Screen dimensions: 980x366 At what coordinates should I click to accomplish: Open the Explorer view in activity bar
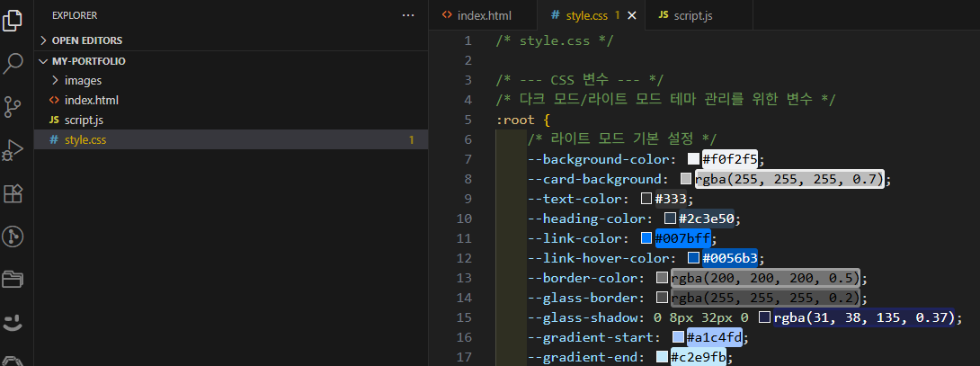click(x=13, y=20)
